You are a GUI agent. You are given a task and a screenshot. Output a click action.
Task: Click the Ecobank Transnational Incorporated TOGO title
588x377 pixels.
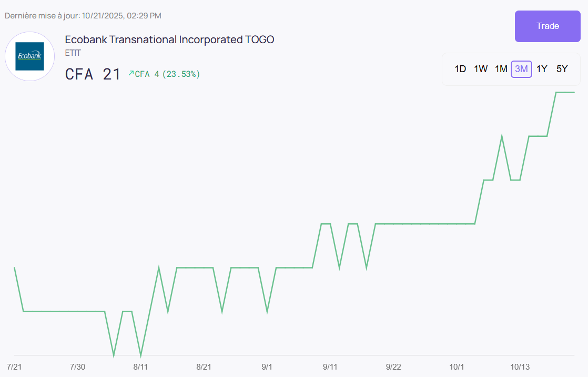pyautogui.click(x=169, y=39)
